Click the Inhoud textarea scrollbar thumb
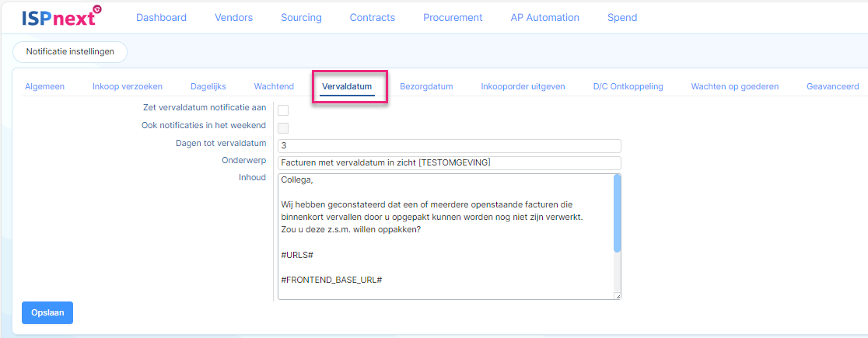The width and height of the screenshot is (868, 338). (618, 213)
